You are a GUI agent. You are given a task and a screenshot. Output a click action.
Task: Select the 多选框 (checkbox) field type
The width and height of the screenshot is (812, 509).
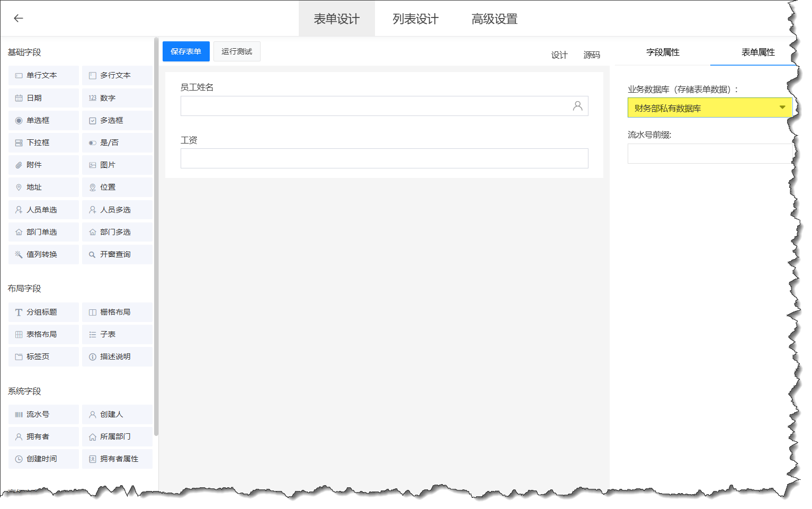117,120
